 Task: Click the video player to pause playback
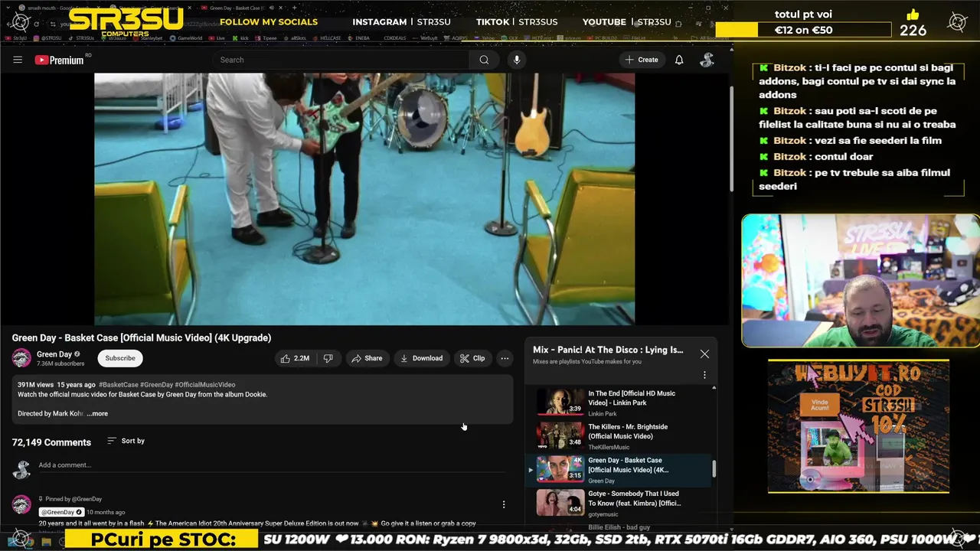(x=364, y=199)
